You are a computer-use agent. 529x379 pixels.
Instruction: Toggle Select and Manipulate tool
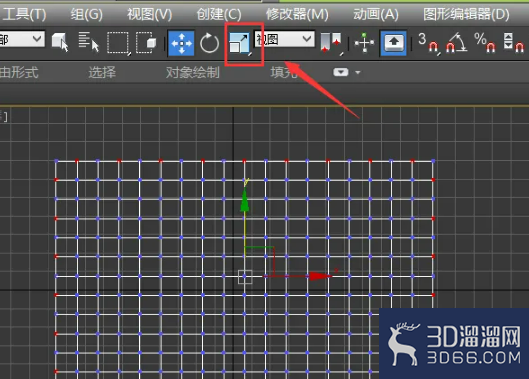click(x=364, y=43)
